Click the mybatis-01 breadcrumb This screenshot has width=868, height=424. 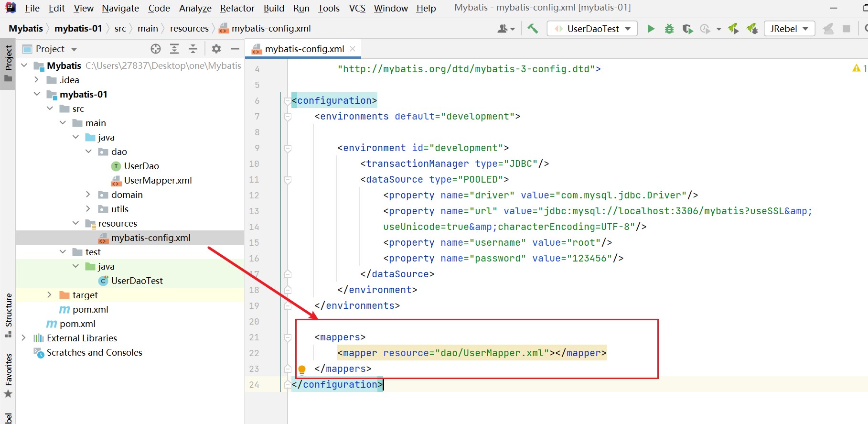(x=78, y=28)
